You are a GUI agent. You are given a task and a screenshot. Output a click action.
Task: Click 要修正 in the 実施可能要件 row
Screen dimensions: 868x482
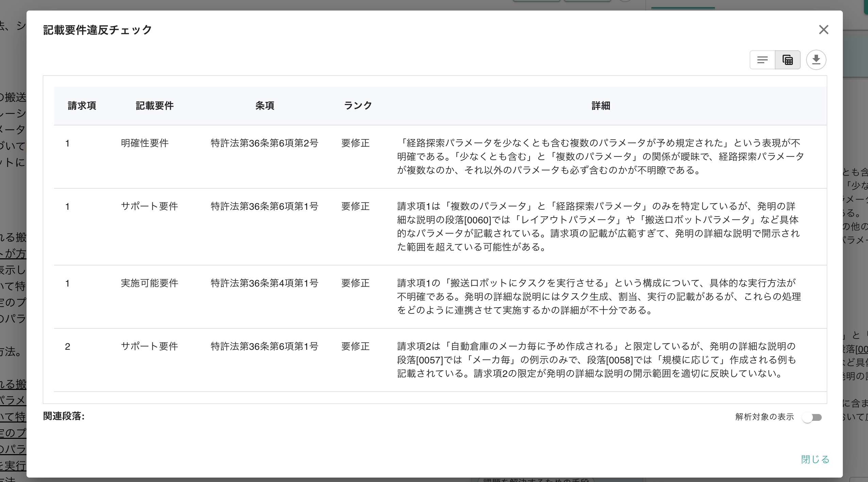click(x=355, y=283)
